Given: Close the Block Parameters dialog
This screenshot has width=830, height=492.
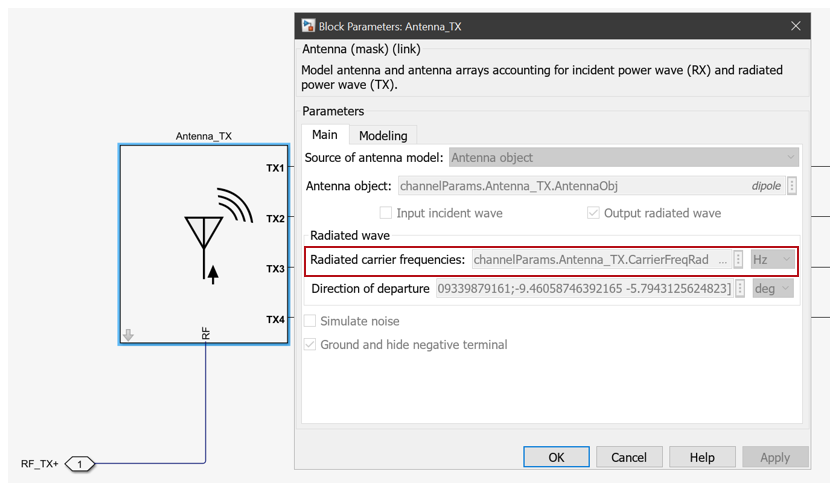Looking at the screenshot, I should pos(796,26).
